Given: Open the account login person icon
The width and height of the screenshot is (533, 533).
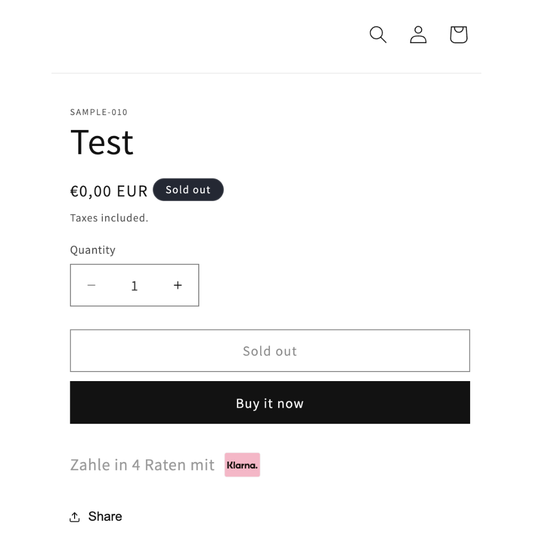Looking at the screenshot, I should (418, 34).
